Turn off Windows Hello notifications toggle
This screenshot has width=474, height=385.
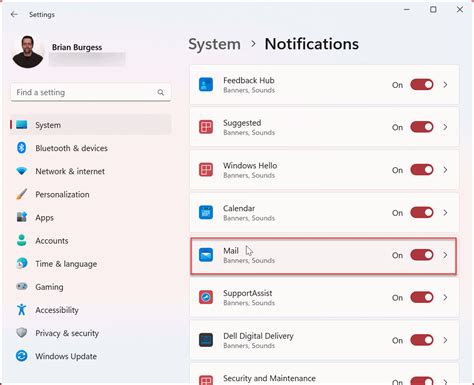click(x=422, y=170)
